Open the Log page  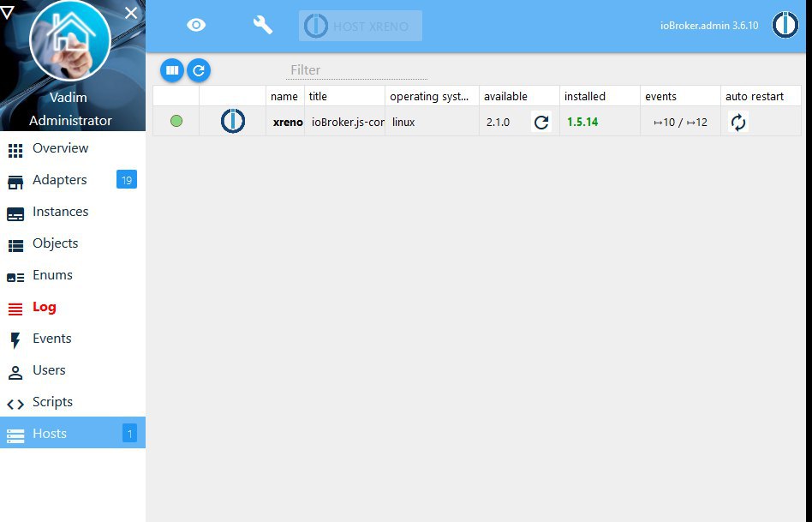[73, 307]
